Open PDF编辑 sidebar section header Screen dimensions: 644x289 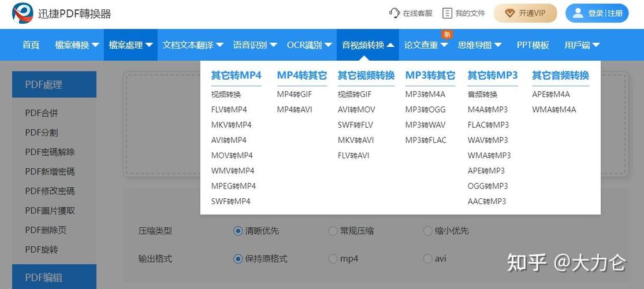54,277
